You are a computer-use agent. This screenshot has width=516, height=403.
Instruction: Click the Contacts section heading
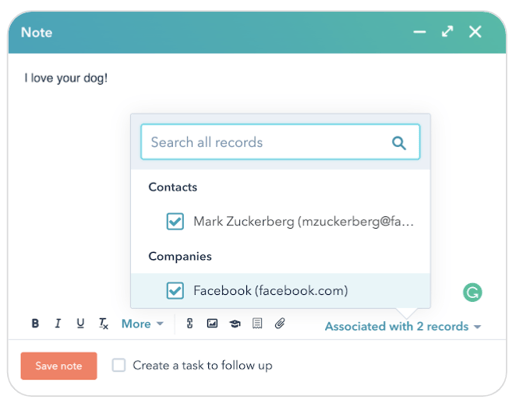pos(173,187)
